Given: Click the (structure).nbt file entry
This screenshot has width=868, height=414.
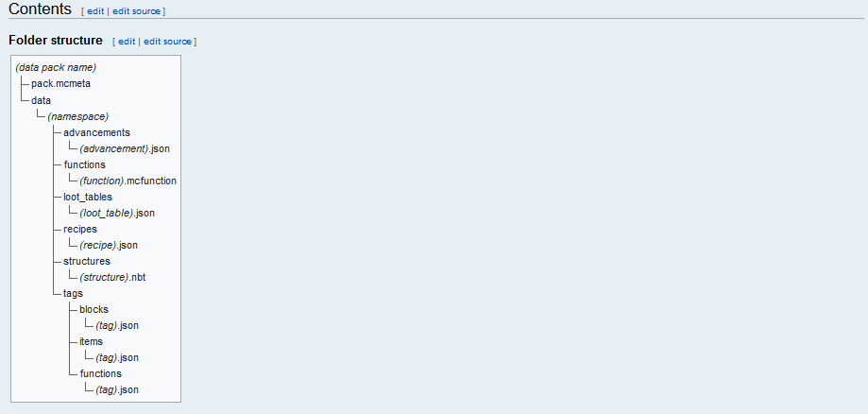Looking at the screenshot, I should [x=112, y=277].
